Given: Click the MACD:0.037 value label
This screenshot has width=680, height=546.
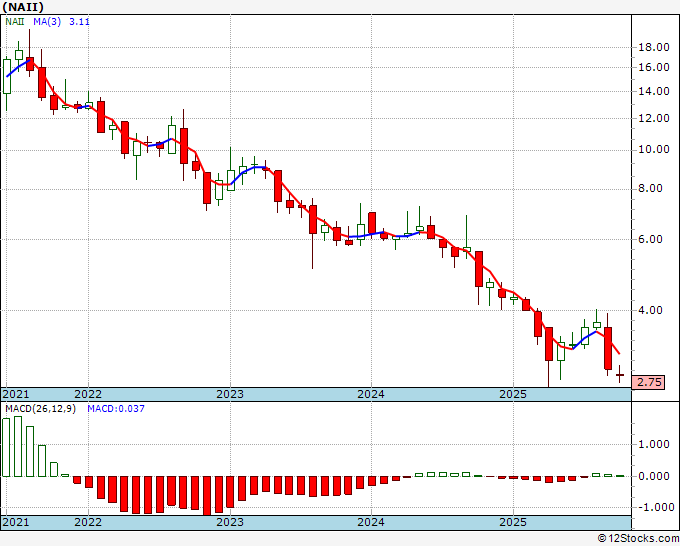Looking at the screenshot, I should pyautogui.click(x=116, y=409).
